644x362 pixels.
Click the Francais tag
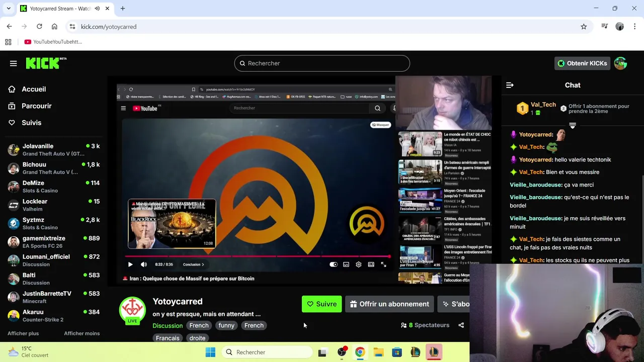click(x=168, y=338)
